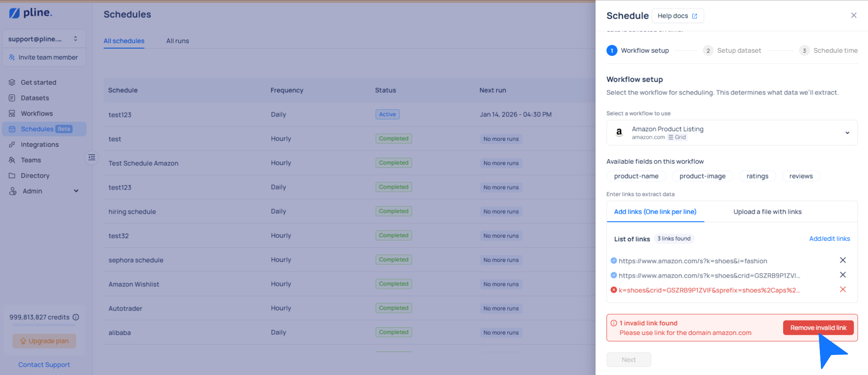Open Integrations from the sidebar

[x=39, y=145]
